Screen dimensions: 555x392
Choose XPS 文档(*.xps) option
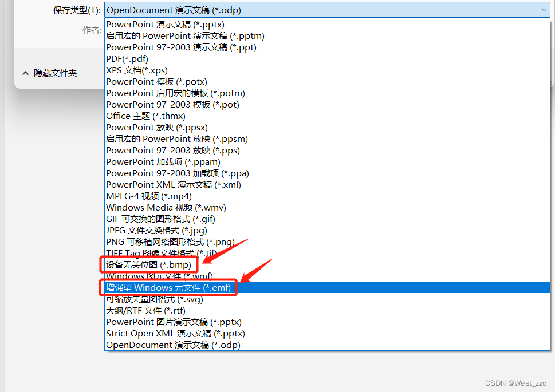(x=327, y=70)
